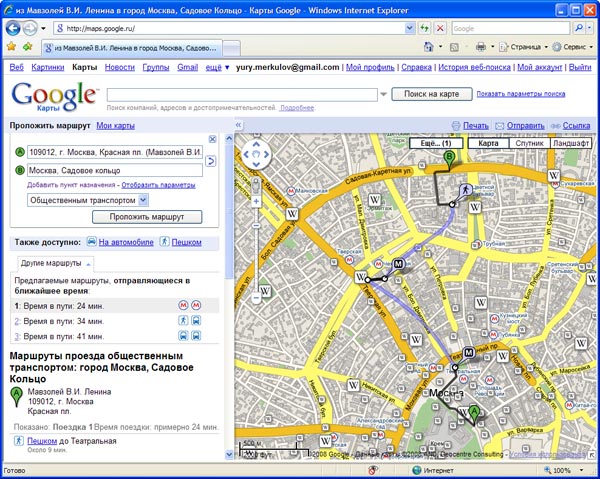The width and height of the screenshot is (600, 479).
Task: Open the Мои карты tab
Action: pos(116,125)
